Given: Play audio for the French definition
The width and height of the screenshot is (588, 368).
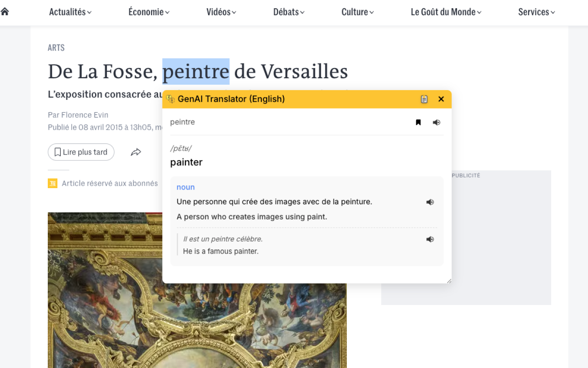Looking at the screenshot, I should pyautogui.click(x=430, y=202).
